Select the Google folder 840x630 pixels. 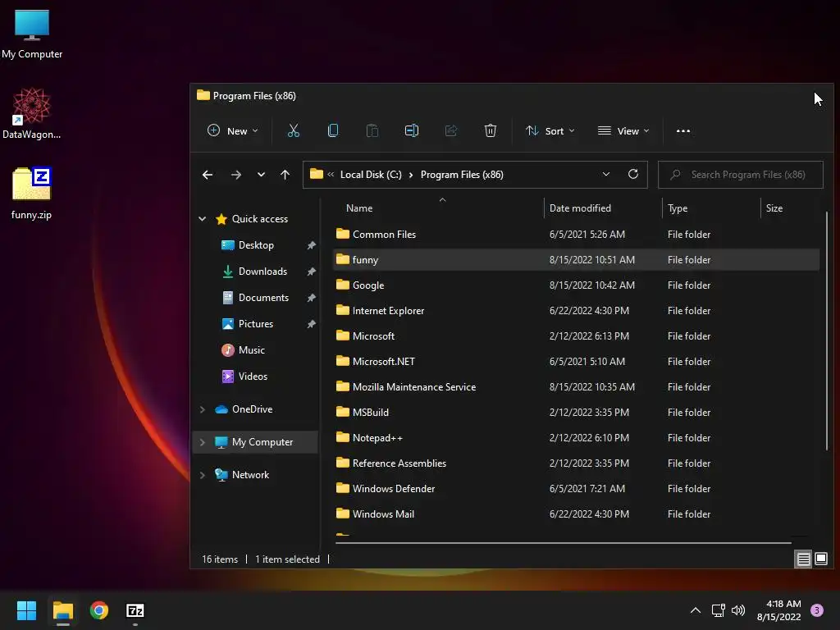pos(576,285)
